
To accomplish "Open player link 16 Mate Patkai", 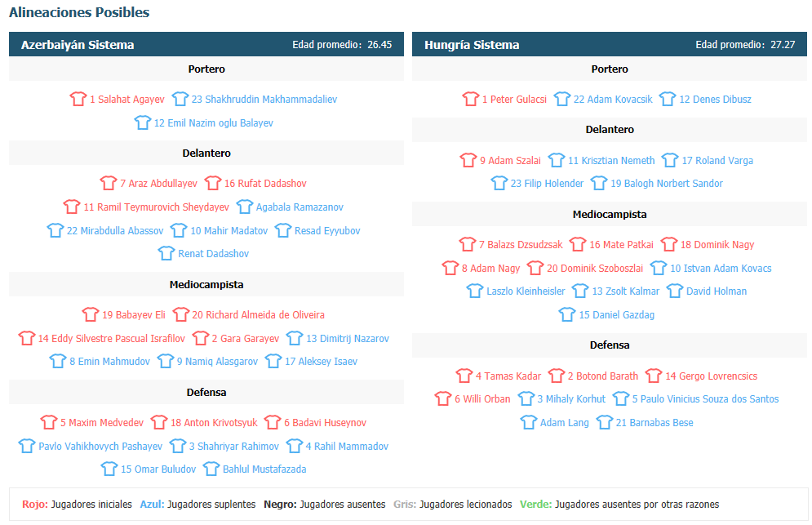I will click(621, 244).
